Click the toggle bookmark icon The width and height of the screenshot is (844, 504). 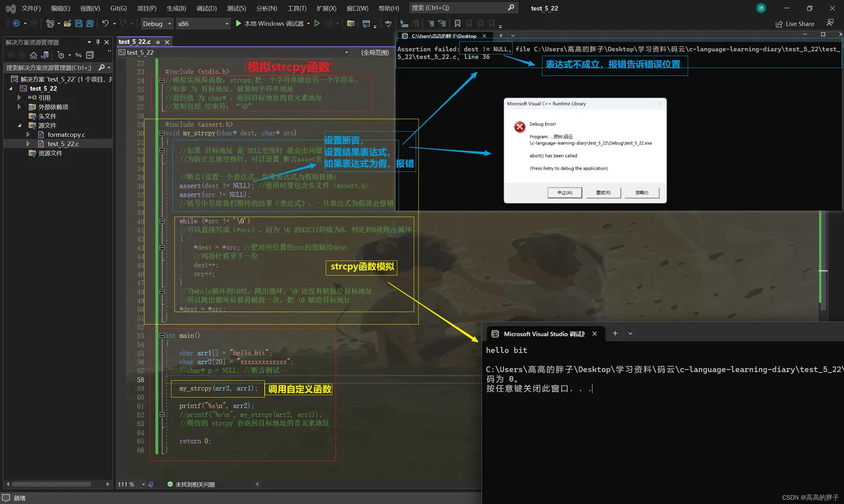pyautogui.click(x=458, y=24)
